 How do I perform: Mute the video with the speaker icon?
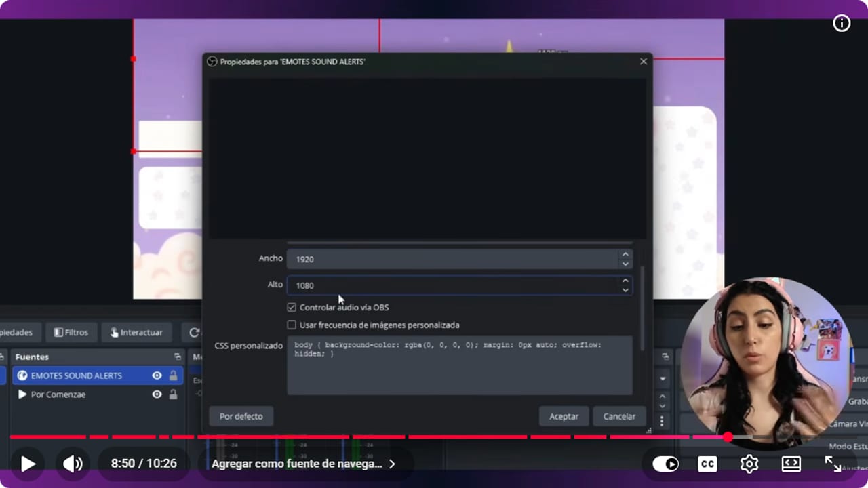point(73,464)
